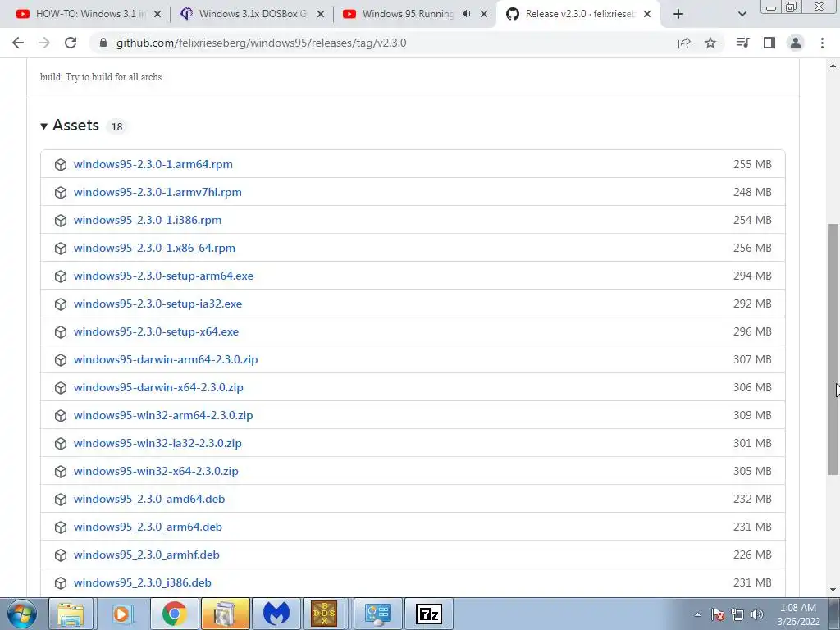Download windows95-2.3.0-setup-x64.exe
The height and width of the screenshot is (630, 840).
coord(156,331)
